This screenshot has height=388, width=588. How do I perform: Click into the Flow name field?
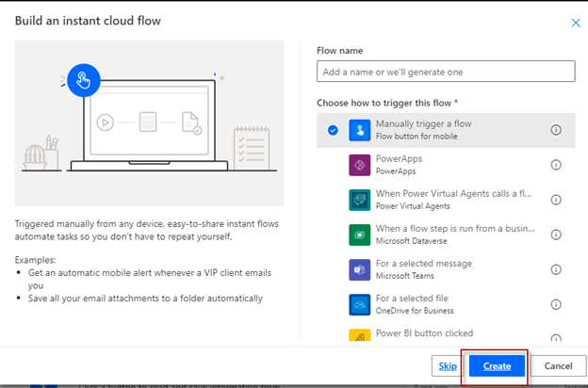tap(446, 72)
